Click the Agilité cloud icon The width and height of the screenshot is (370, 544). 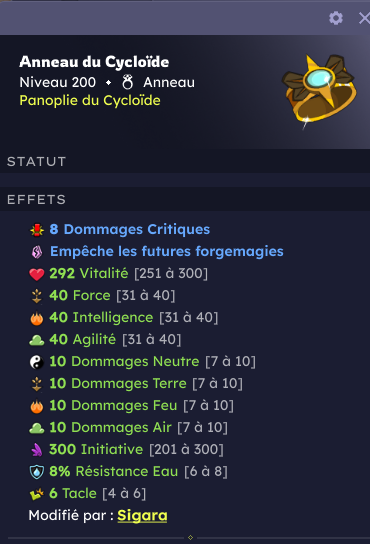(37, 340)
